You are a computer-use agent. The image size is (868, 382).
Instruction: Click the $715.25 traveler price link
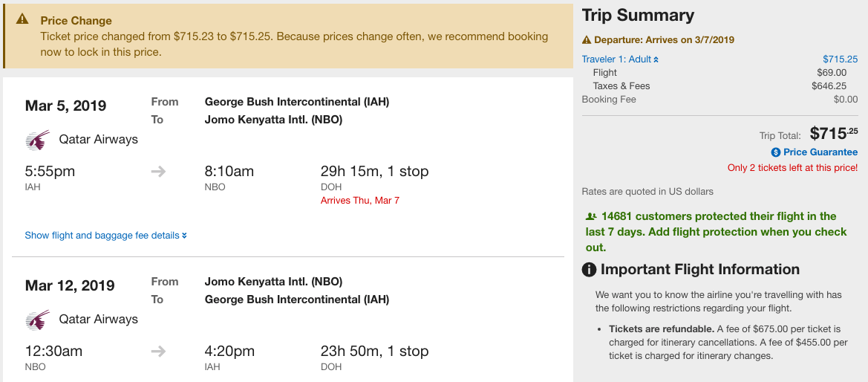(x=840, y=59)
